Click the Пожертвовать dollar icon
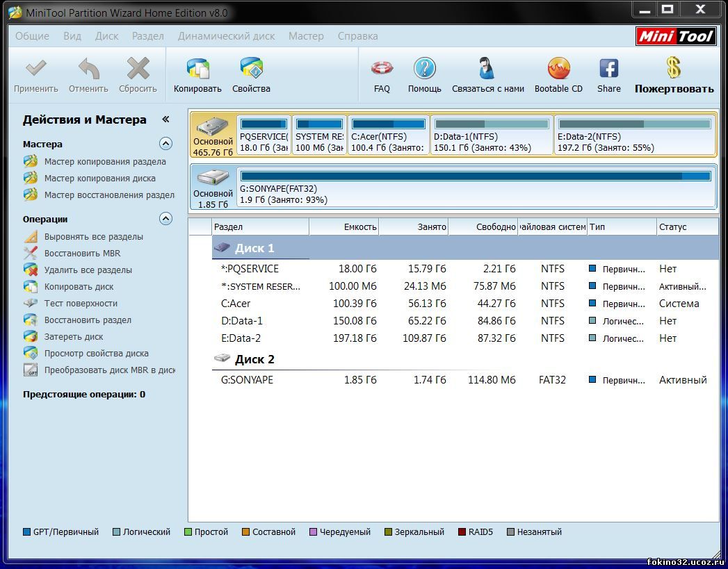The width and height of the screenshot is (728, 569). pos(674,67)
